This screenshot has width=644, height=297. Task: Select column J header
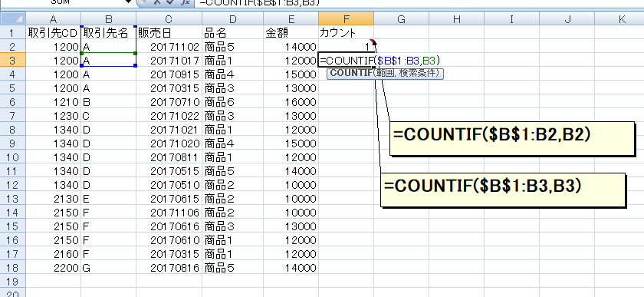pyautogui.click(x=567, y=18)
